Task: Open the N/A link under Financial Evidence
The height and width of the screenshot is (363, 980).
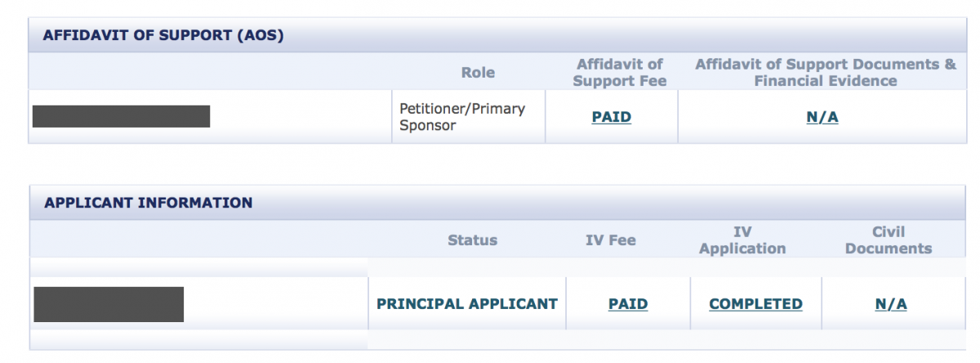Action: (822, 117)
